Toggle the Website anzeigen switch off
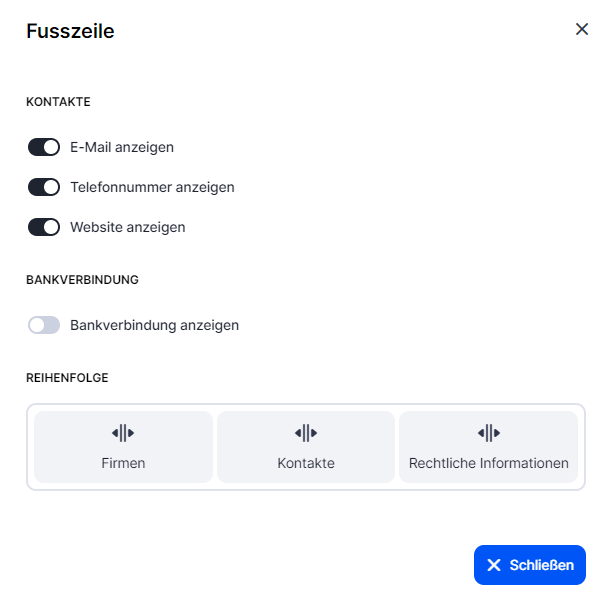The width and height of the screenshot is (613, 613). click(44, 227)
